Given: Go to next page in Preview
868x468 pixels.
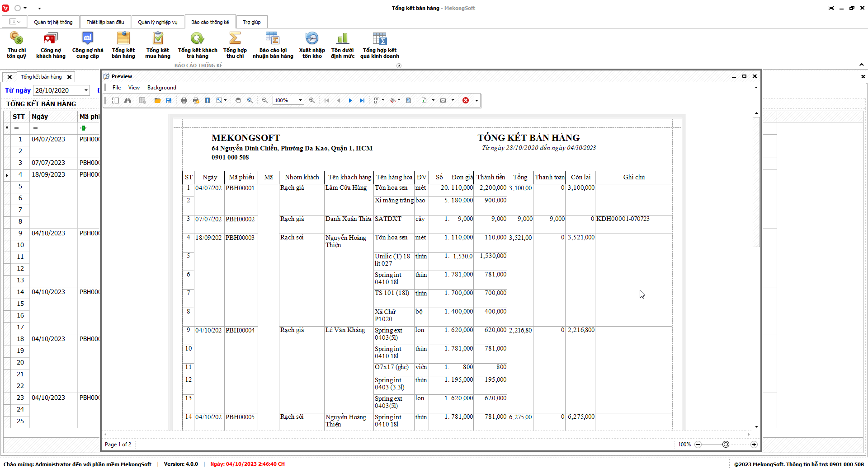Looking at the screenshot, I should tap(350, 100).
